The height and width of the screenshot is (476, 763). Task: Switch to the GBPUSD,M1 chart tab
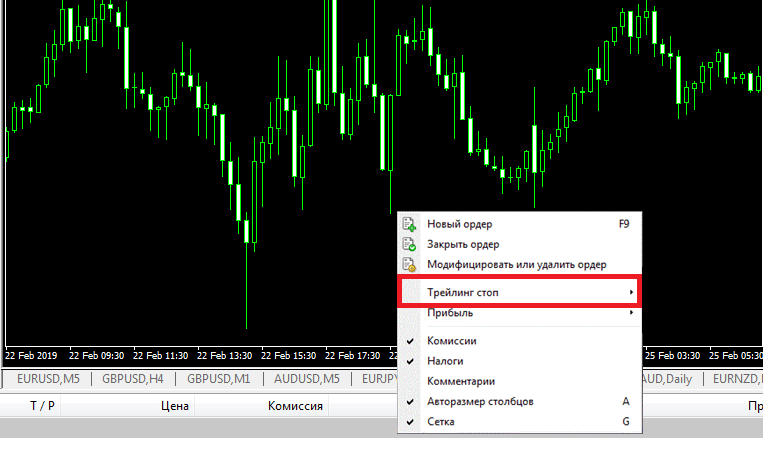tap(217, 379)
